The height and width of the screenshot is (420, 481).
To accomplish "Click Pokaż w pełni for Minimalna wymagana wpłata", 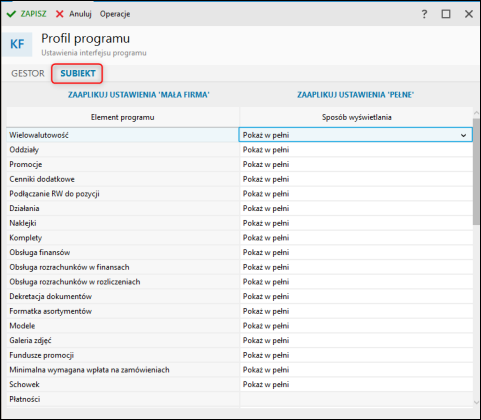I will coord(266,370).
